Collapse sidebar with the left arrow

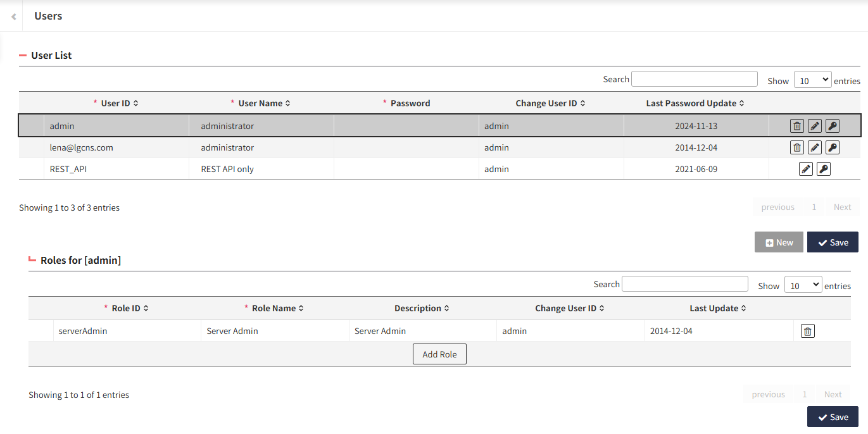[x=13, y=16]
